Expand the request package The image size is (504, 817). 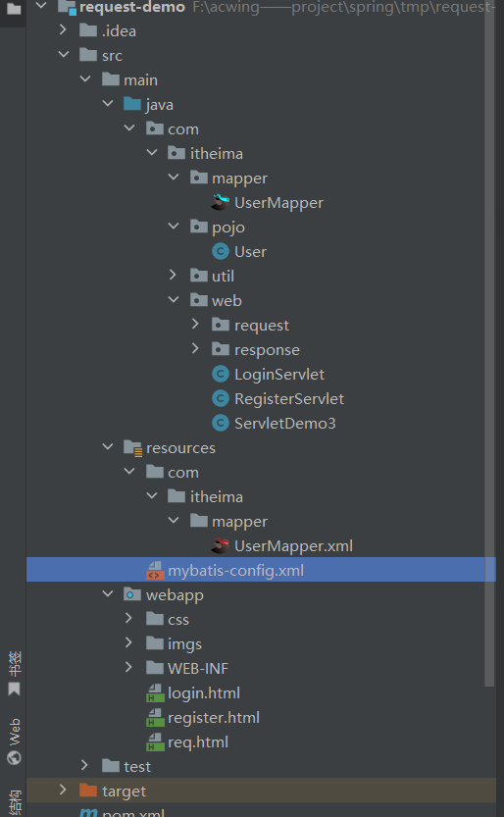coord(195,324)
